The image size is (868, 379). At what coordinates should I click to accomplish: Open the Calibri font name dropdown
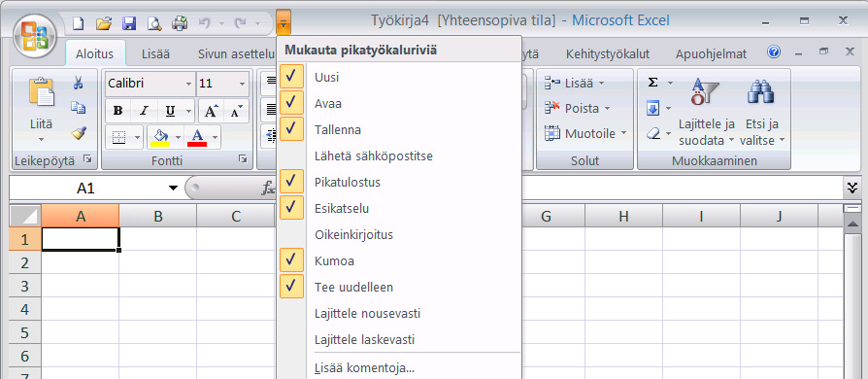coord(189,85)
